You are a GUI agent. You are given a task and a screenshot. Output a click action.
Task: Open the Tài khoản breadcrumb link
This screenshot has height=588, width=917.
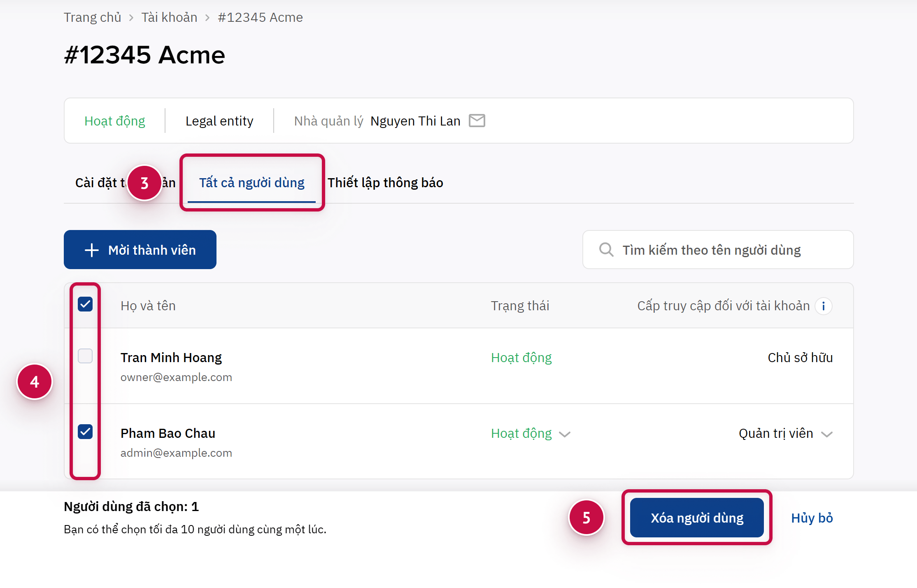[x=169, y=18]
